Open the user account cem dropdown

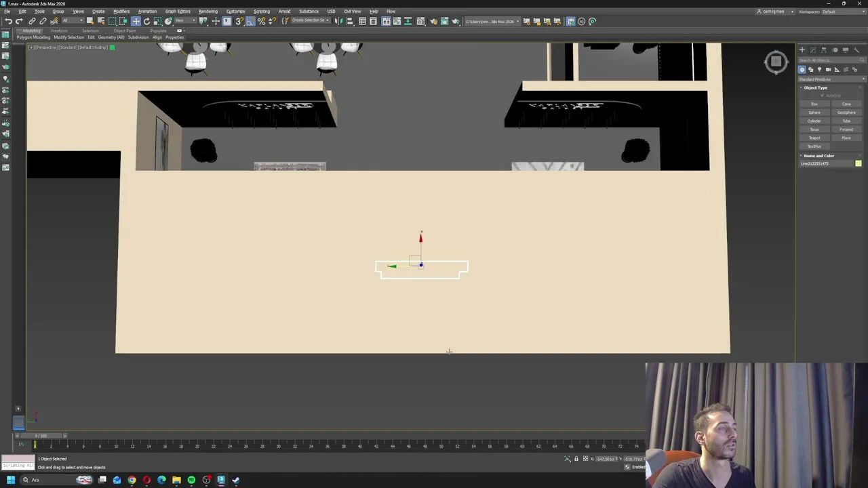click(776, 12)
